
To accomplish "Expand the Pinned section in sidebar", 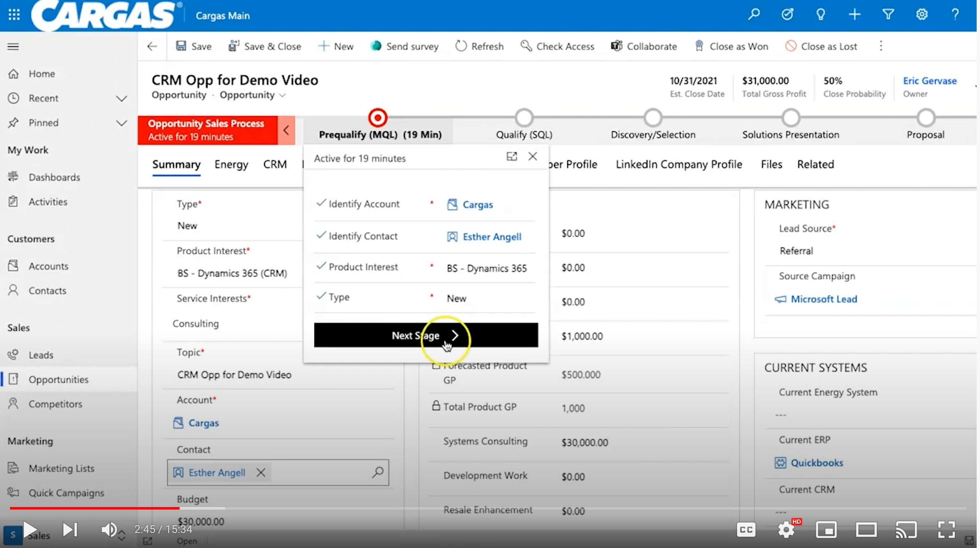I will tap(121, 123).
